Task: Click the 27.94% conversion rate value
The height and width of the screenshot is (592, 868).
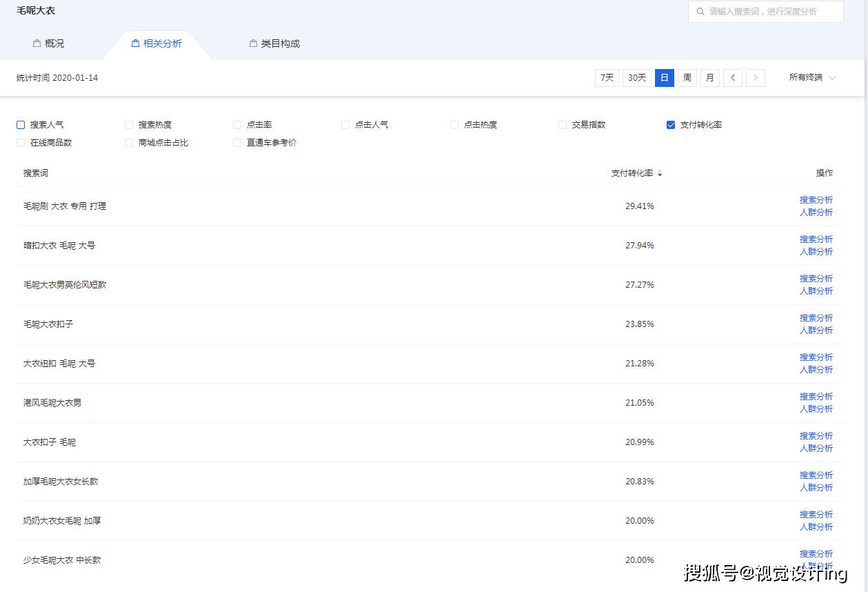Action: tap(640, 246)
